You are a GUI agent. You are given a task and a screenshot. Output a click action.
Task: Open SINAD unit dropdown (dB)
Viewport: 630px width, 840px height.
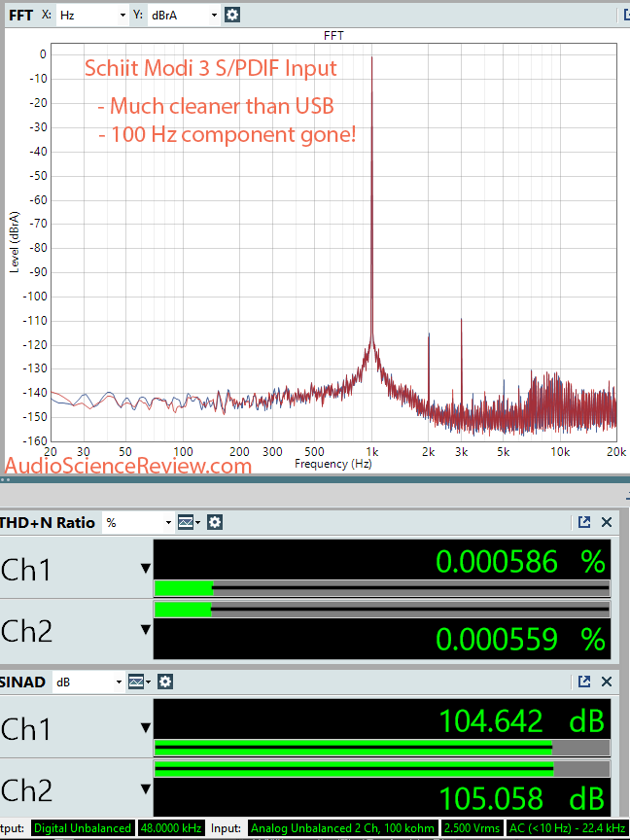[x=88, y=682]
